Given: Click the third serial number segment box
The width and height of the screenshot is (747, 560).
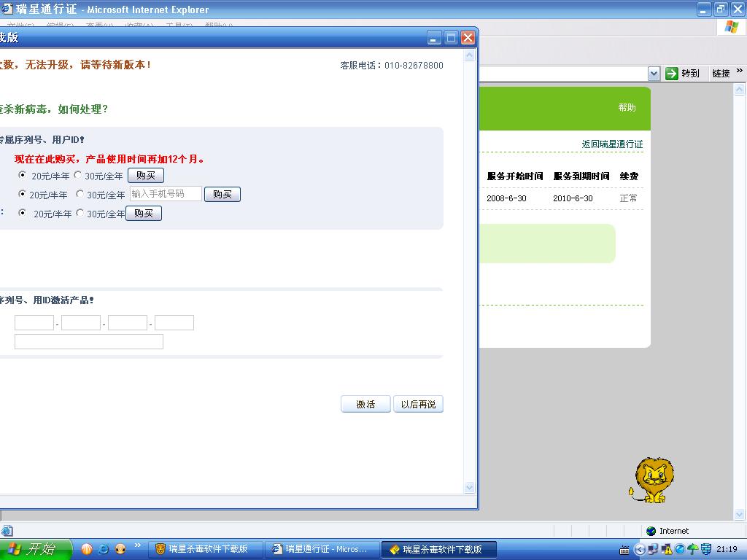Looking at the screenshot, I should point(128,322).
